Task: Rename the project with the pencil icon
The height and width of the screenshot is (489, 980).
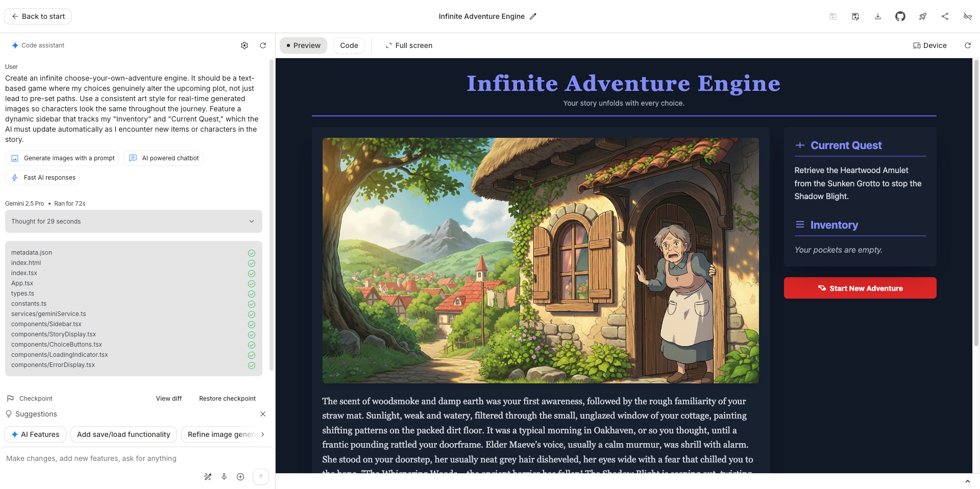Action: click(x=533, y=16)
